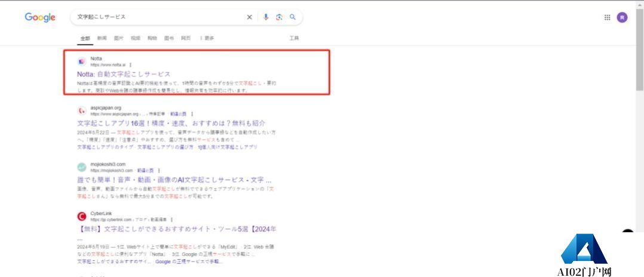The width and height of the screenshot is (644, 277).
Task: Click the magnifying glass search button
Action: pyautogui.click(x=293, y=17)
